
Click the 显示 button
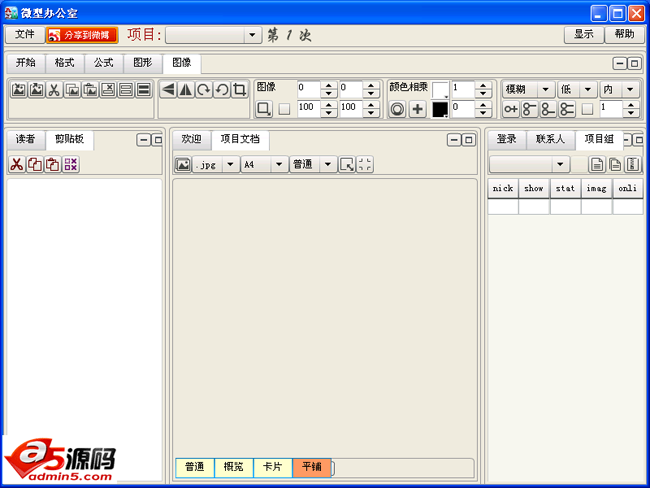click(x=584, y=35)
